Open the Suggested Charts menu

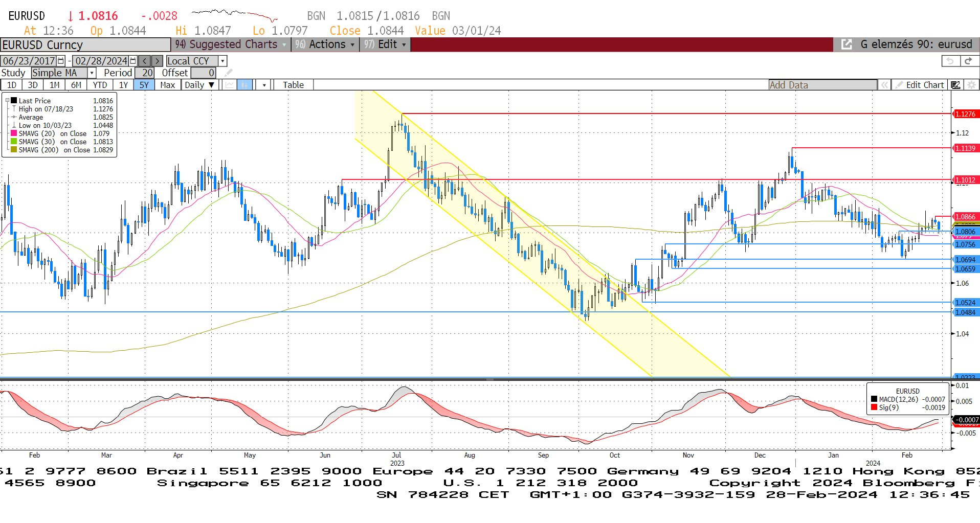[230, 44]
